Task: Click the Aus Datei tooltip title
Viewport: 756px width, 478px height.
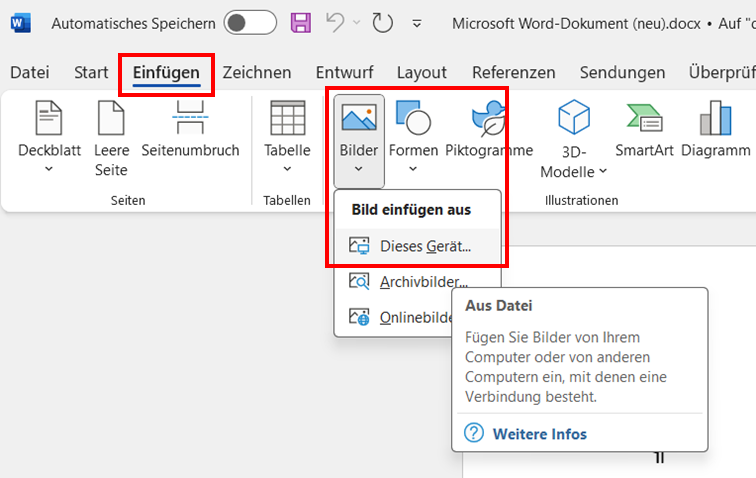Action: 499,306
